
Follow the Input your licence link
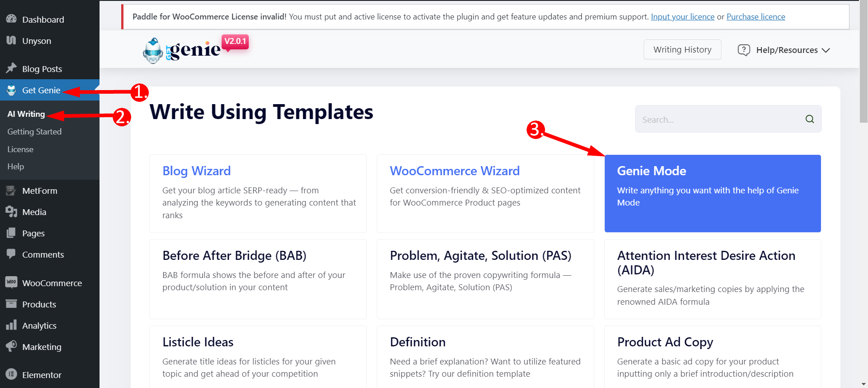coord(683,17)
